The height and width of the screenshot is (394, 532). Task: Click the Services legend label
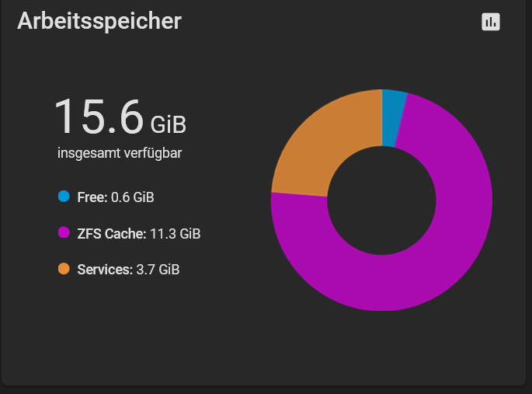tap(105, 270)
